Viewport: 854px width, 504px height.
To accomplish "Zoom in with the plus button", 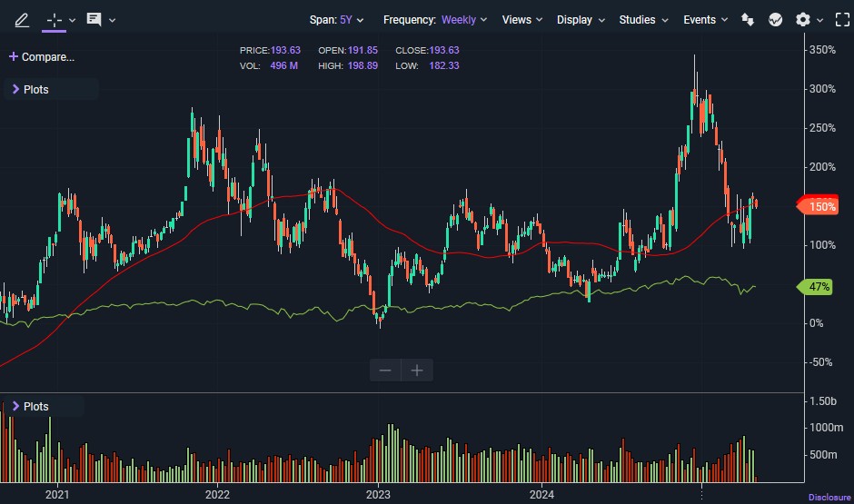I will point(417,370).
